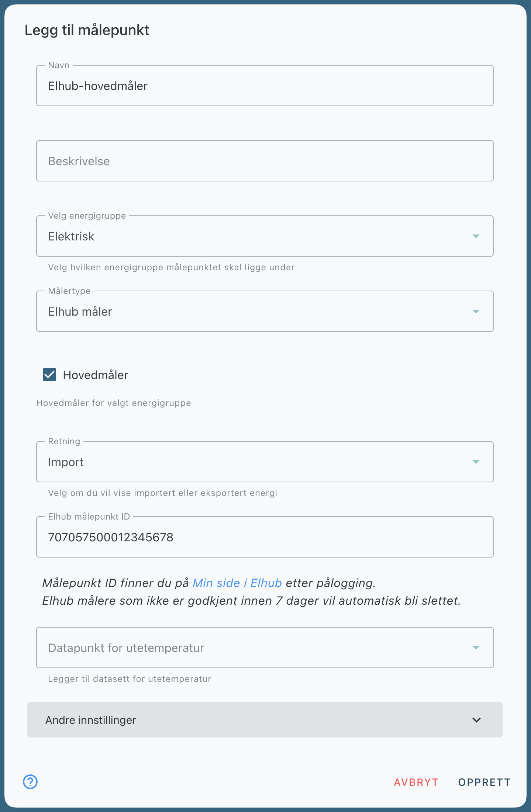Viewport: 531px width, 812px height.
Task: Toggle the Hovedmåler checkbox
Action: tap(49, 375)
